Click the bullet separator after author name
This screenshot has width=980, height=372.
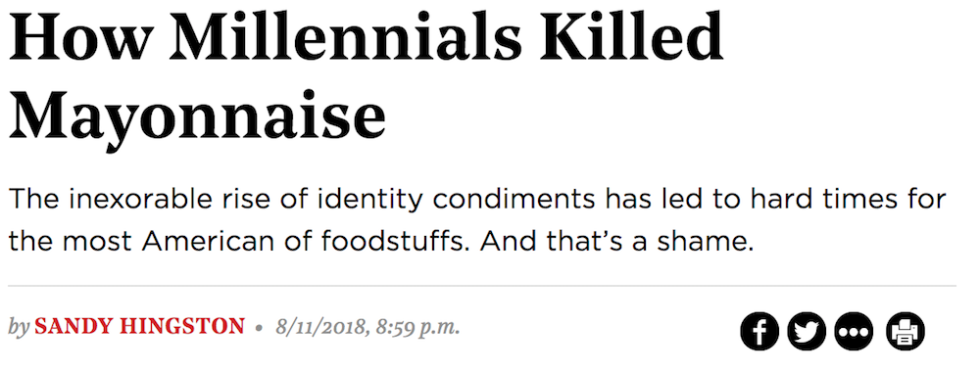click(x=260, y=327)
